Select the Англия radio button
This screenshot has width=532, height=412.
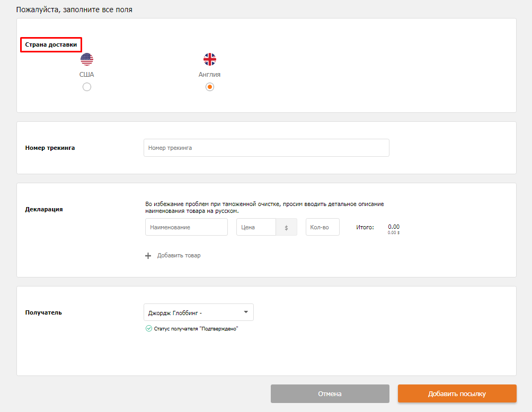point(210,87)
